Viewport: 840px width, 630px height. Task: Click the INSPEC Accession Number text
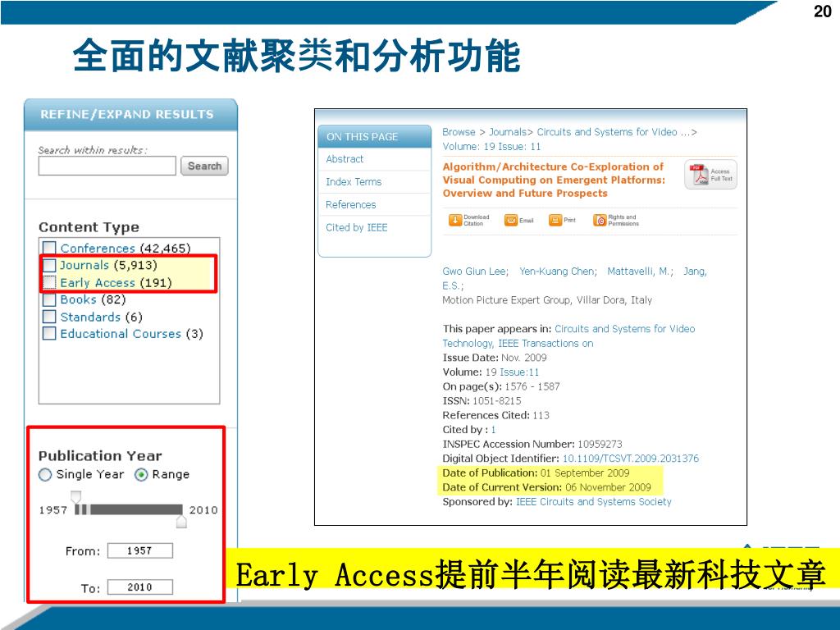click(x=532, y=444)
